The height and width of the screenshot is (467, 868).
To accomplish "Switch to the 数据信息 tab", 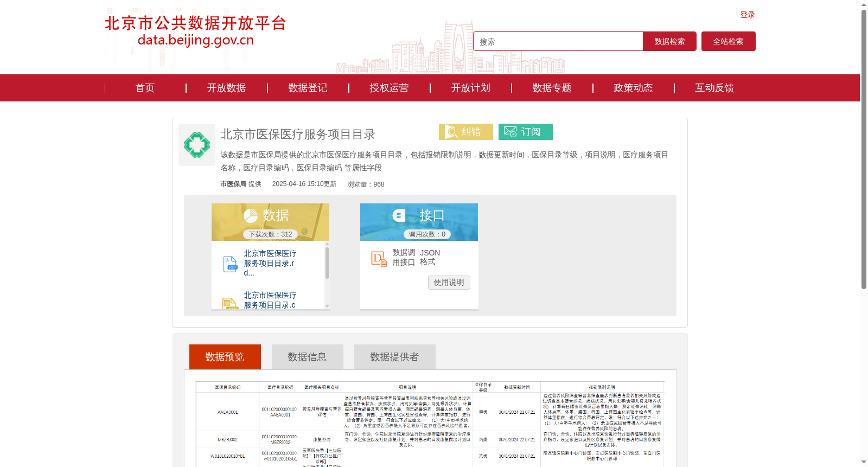I will point(308,357).
